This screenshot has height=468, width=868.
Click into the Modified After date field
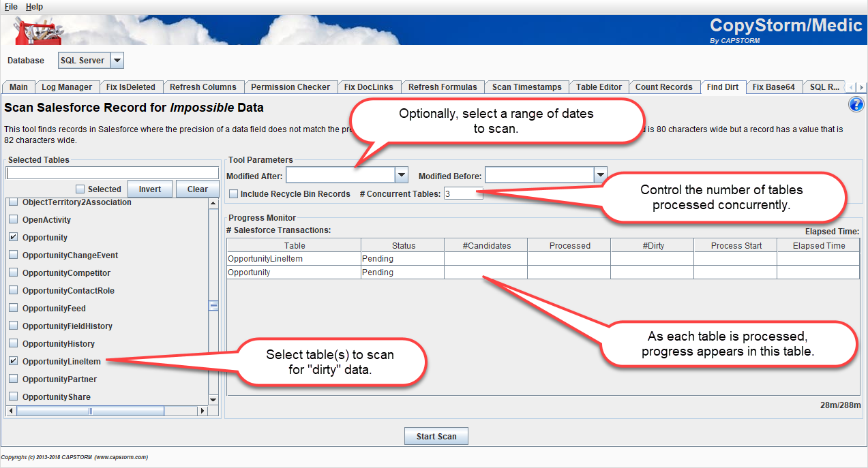click(341, 175)
